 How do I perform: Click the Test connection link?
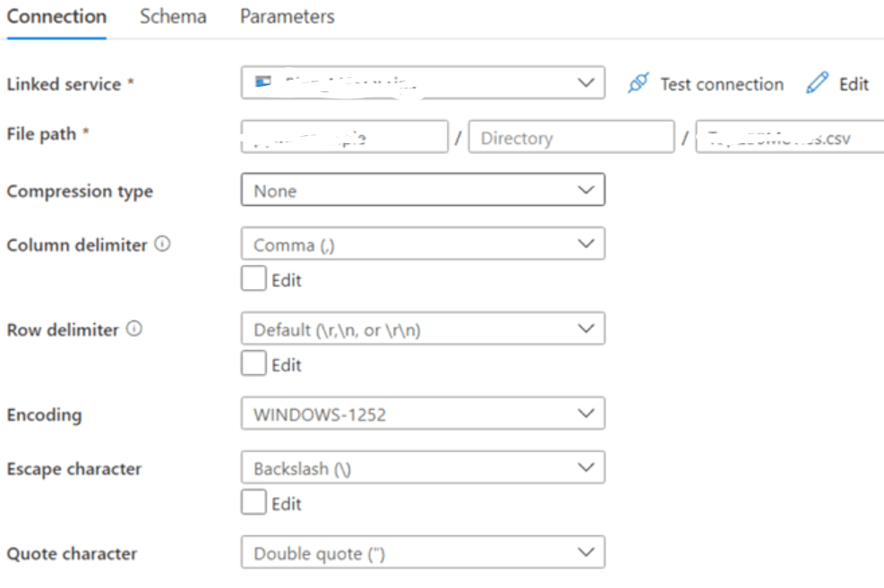(x=718, y=83)
